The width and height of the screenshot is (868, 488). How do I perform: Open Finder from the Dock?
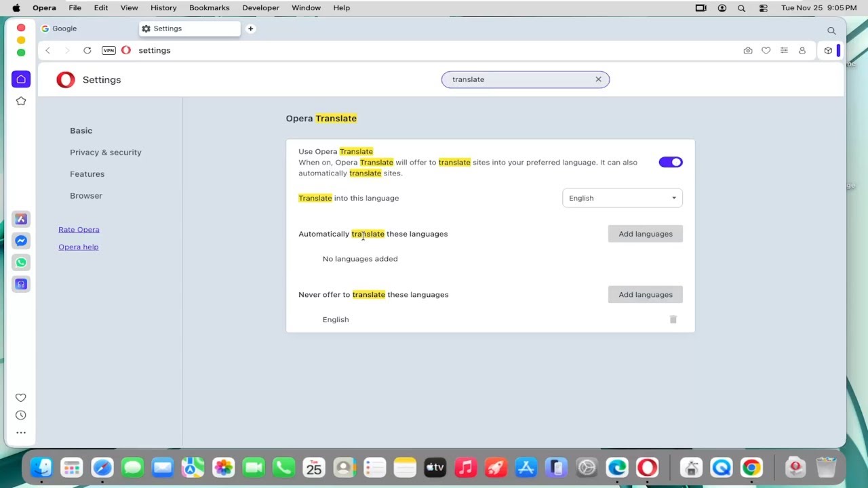click(41, 468)
